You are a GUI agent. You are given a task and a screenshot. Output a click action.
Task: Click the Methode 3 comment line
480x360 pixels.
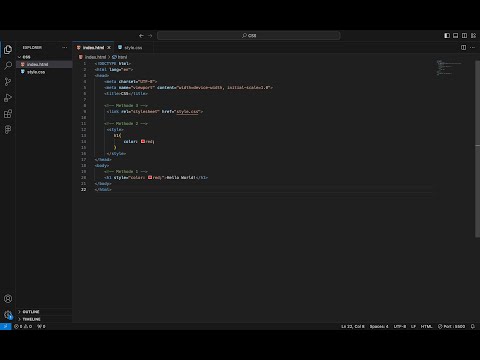126,105
